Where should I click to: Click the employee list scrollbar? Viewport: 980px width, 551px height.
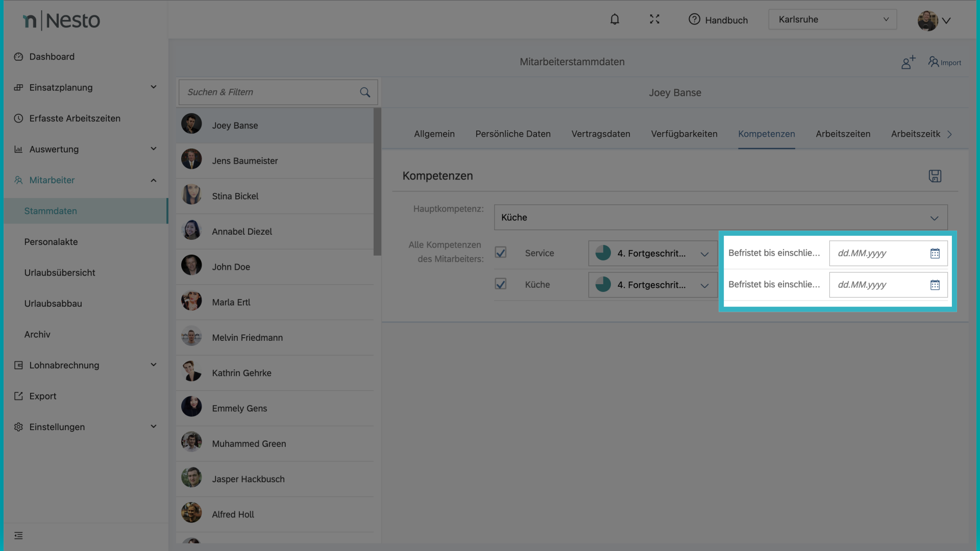coord(377,182)
